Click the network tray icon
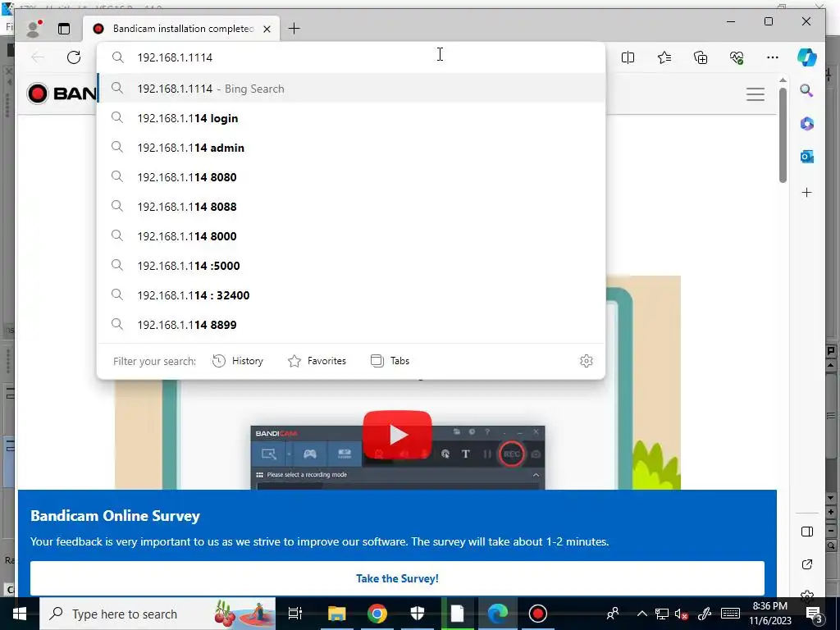 [x=662, y=614]
